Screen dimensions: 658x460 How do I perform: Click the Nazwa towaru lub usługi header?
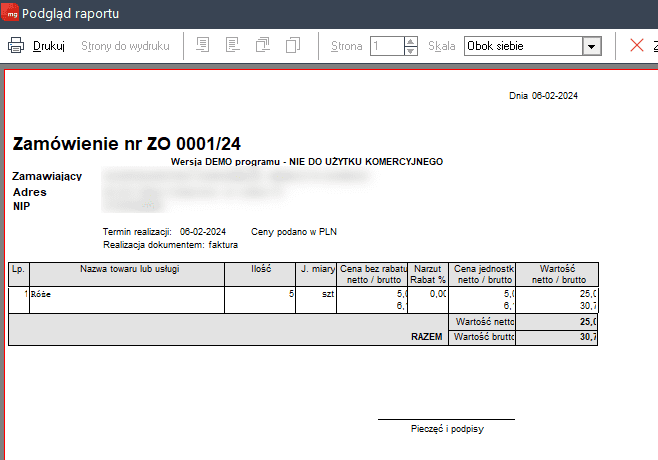129,269
